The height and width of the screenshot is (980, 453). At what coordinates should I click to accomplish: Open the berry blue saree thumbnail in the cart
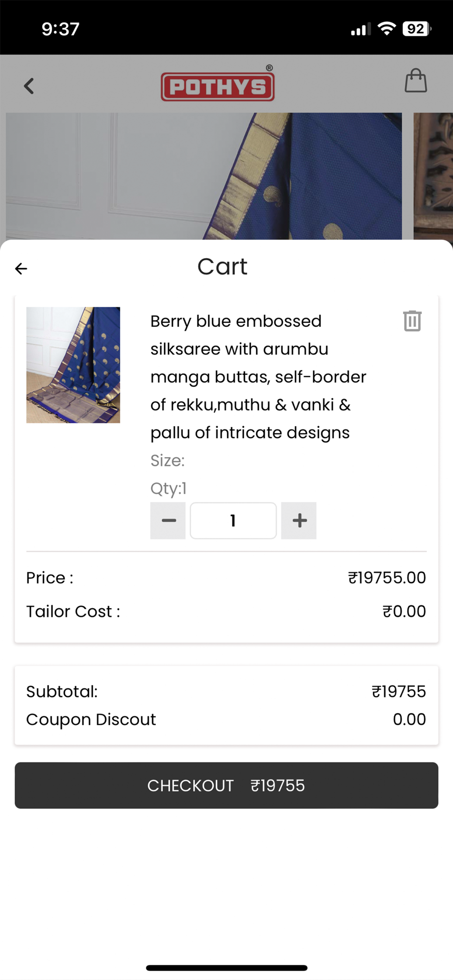tap(73, 365)
